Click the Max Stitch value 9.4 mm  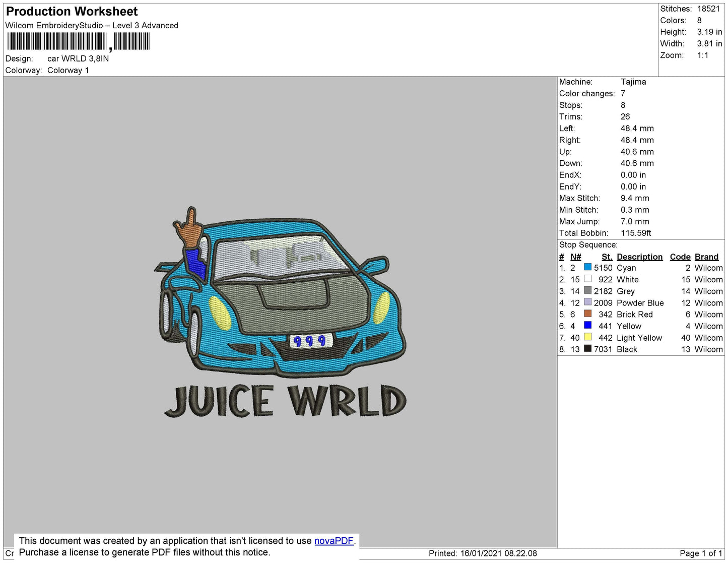pos(635,198)
